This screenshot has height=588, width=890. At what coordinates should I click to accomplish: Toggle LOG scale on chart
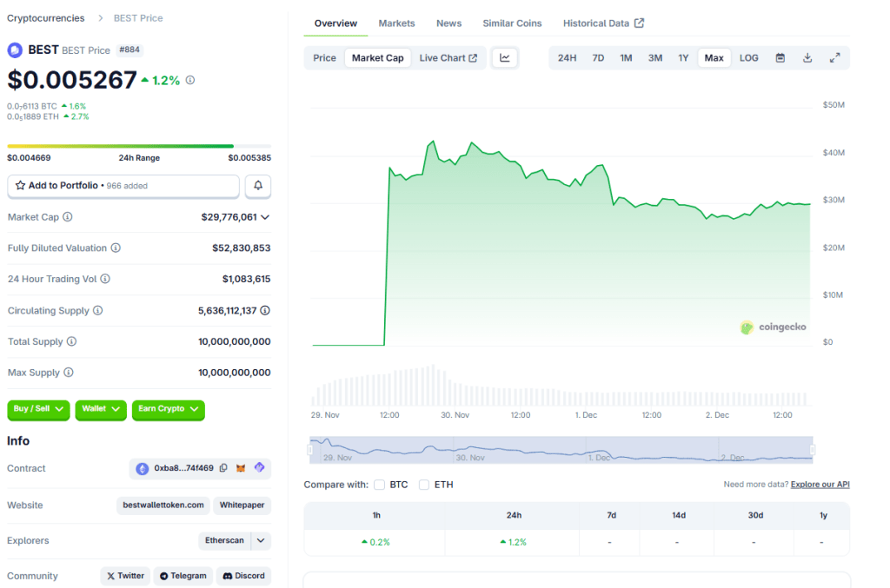coord(748,58)
